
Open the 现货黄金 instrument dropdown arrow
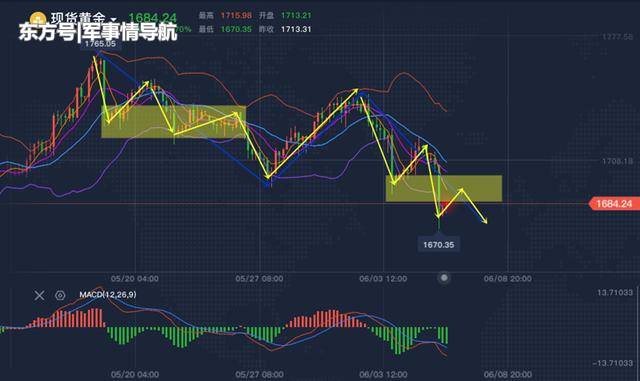113,20
